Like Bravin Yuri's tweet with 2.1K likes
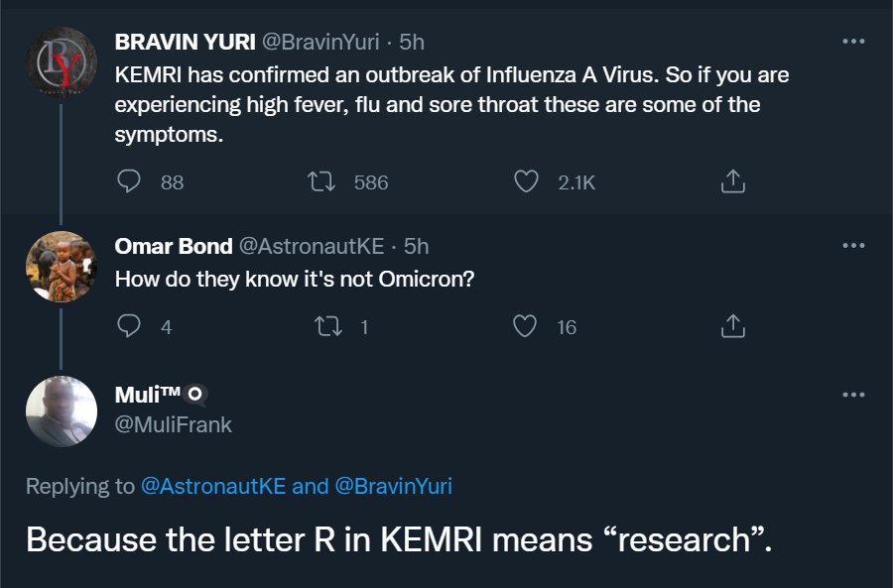Screen dimensions: 893x588 coord(526,181)
